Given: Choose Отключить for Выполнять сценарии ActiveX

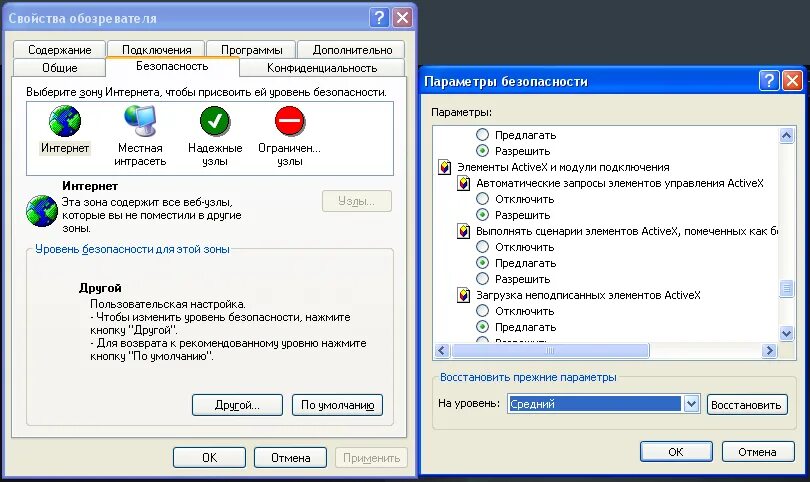Looking at the screenshot, I should [482, 247].
